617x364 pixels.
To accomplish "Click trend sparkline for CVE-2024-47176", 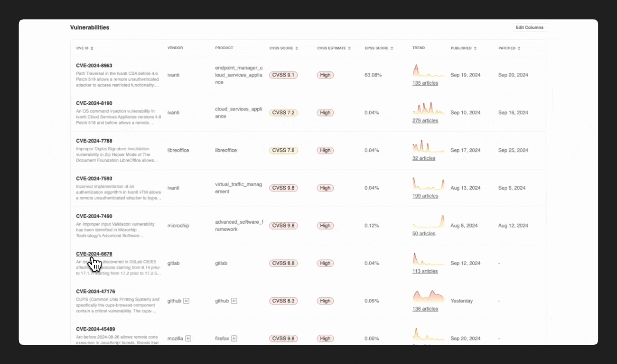I will click(428, 297).
